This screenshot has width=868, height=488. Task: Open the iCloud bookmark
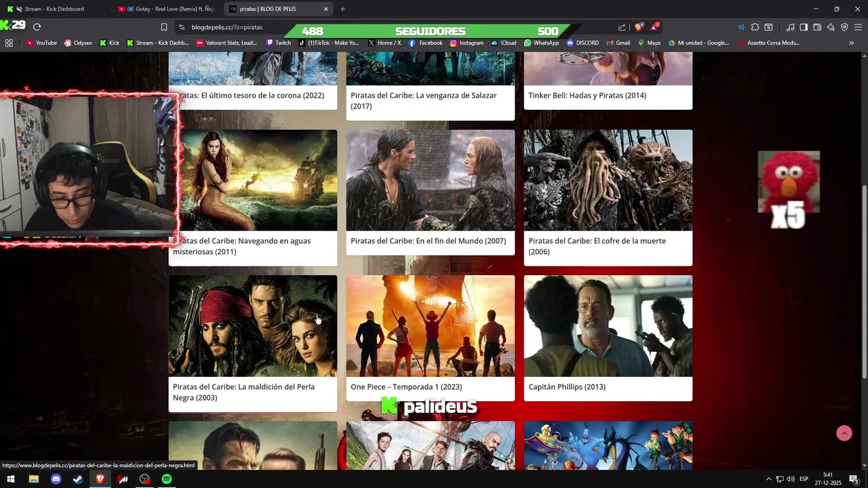pyautogui.click(x=504, y=43)
